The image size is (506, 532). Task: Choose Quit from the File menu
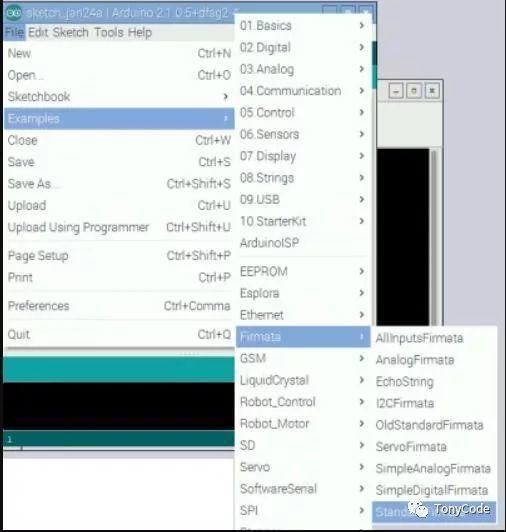(x=119, y=335)
